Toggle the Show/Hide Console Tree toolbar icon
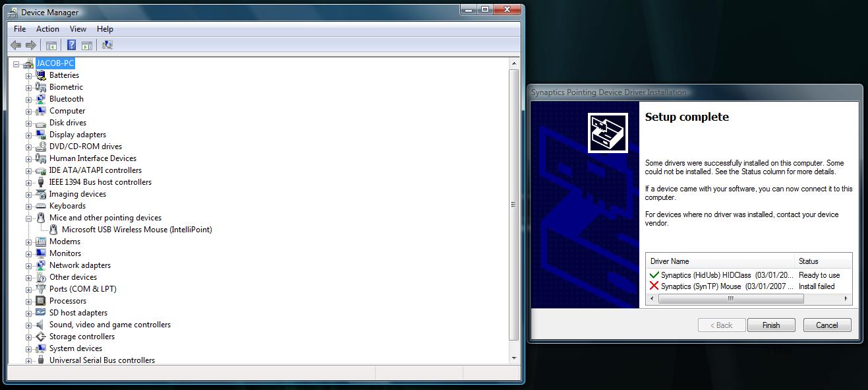 coord(51,45)
